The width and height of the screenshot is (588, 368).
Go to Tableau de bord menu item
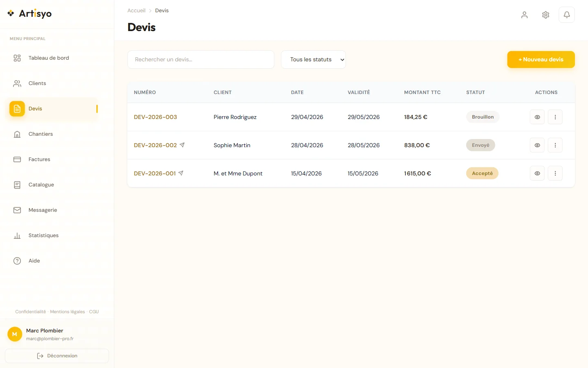(51, 58)
